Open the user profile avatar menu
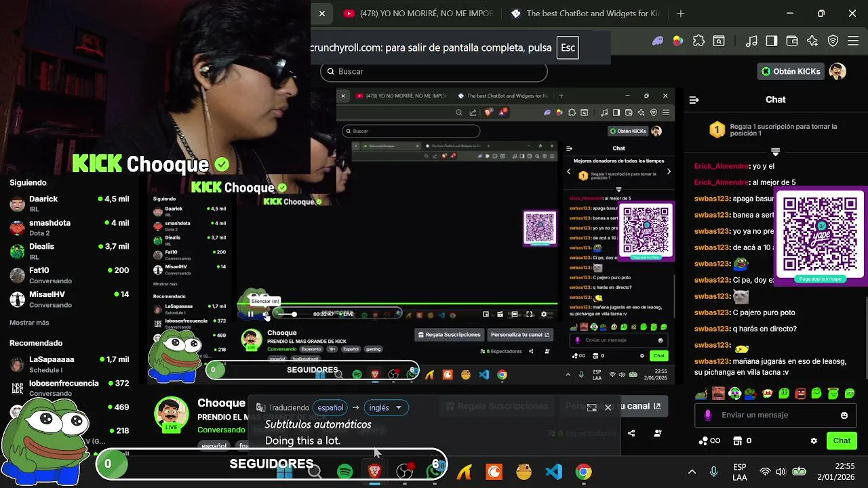The width and height of the screenshot is (868, 488). 837,71
